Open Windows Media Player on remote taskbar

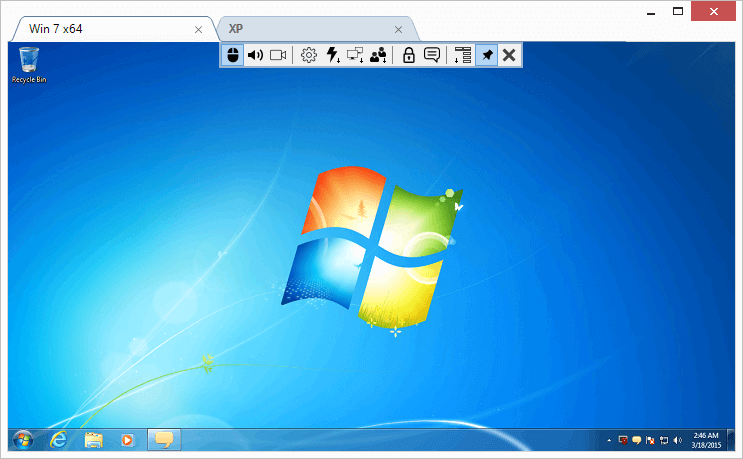point(127,440)
